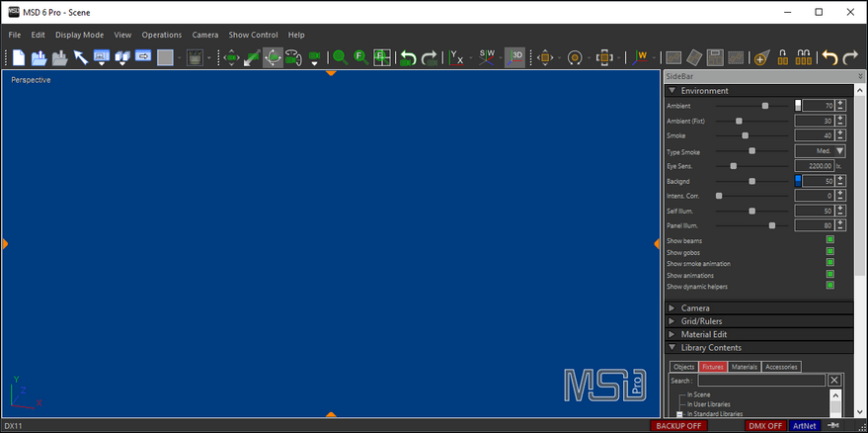Click the orange object rotate tool icon

point(575,57)
